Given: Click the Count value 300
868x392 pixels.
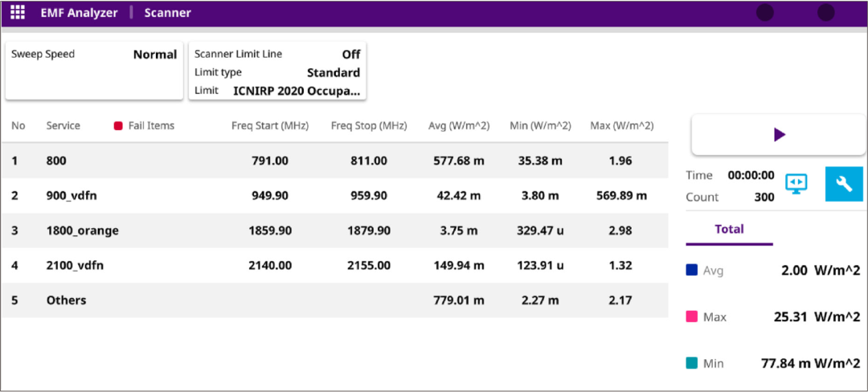Looking at the screenshot, I should 764,197.
